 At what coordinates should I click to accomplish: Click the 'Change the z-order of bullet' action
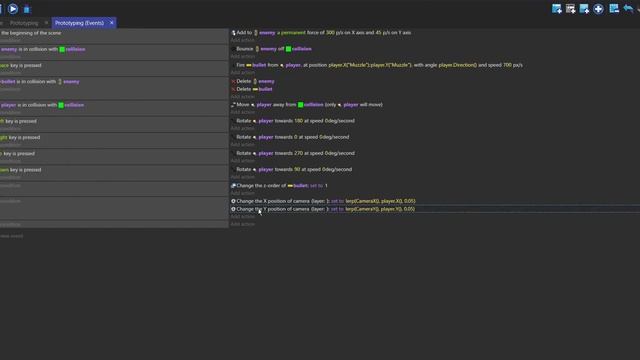pos(279,186)
